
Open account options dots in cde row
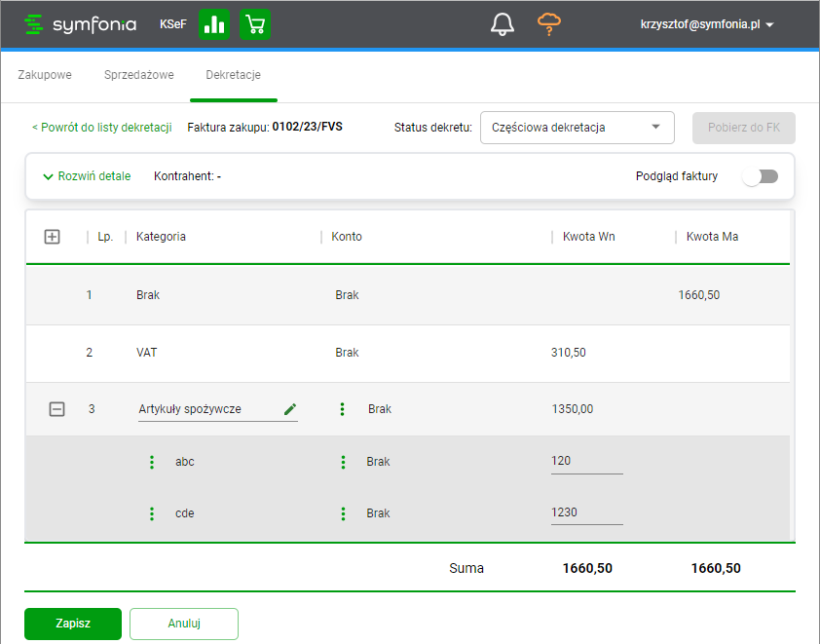click(x=343, y=513)
